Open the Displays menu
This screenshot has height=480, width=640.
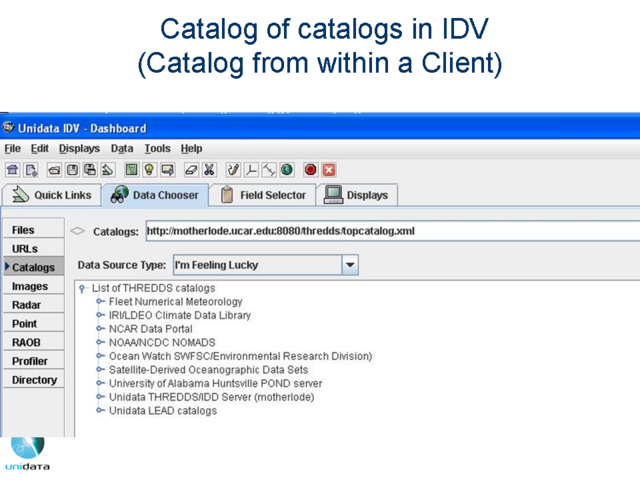[x=79, y=148]
